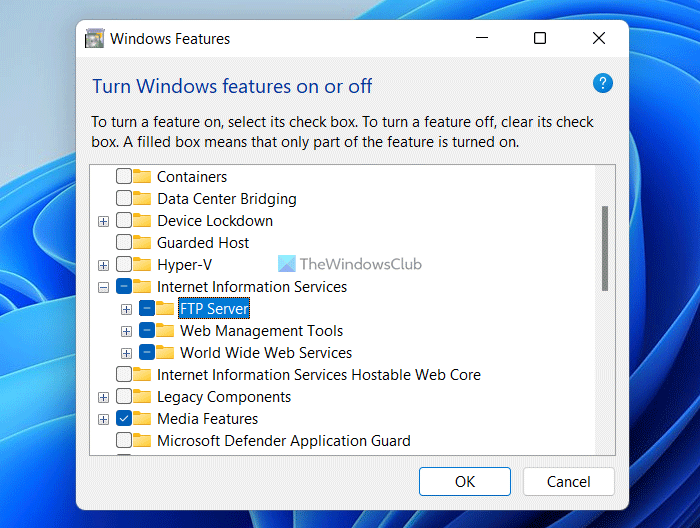Expand the Device Lockdown node

tap(103, 221)
